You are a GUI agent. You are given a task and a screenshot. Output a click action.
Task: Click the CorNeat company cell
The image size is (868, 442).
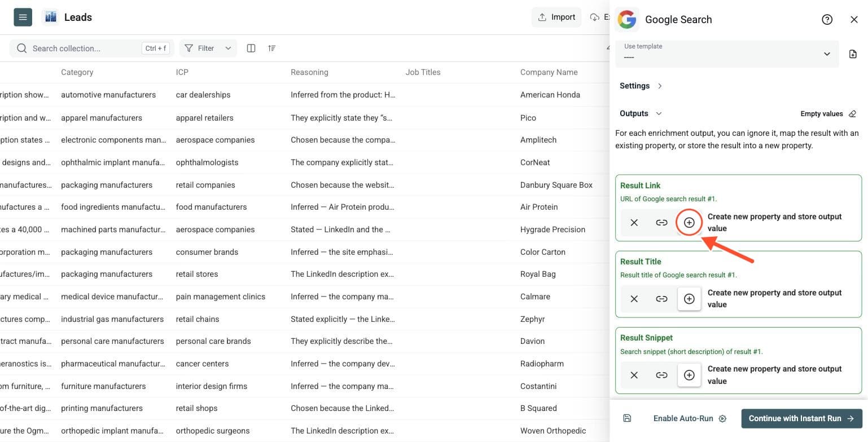pyautogui.click(x=535, y=162)
